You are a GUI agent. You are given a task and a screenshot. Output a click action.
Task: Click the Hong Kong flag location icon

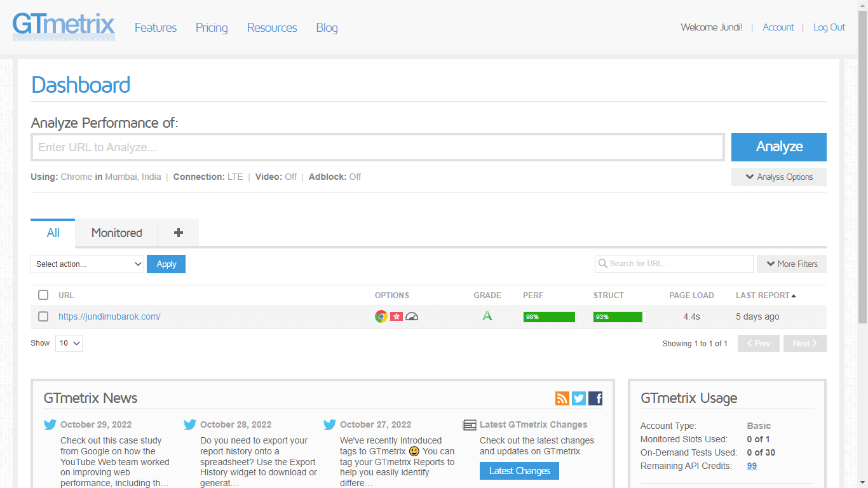coord(397,316)
